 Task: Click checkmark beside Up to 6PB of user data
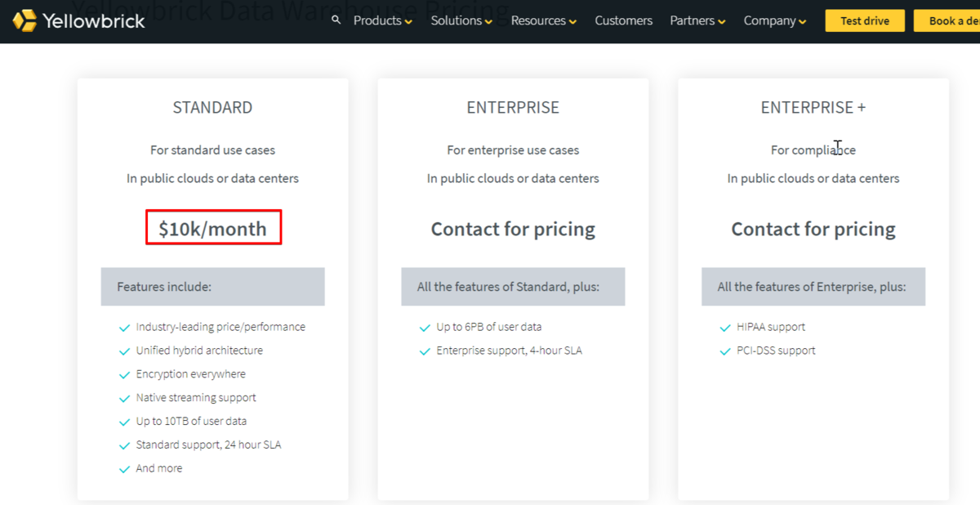pyautogui.click(x=425, y=328)
